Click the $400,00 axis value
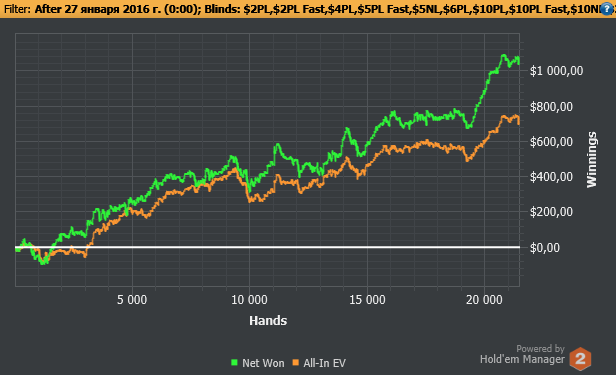Screen dimensions: 616x375 551,177
